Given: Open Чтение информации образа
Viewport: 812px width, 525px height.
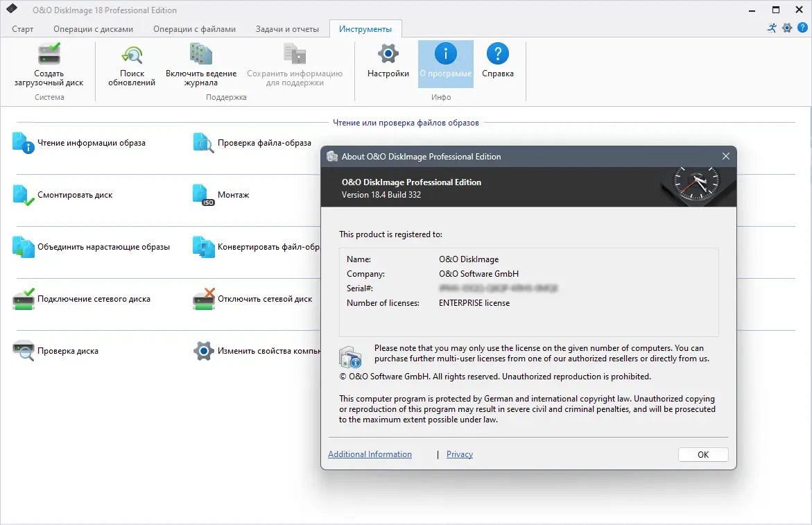Looking at the screenshot, I should click(x=79, y=143).
